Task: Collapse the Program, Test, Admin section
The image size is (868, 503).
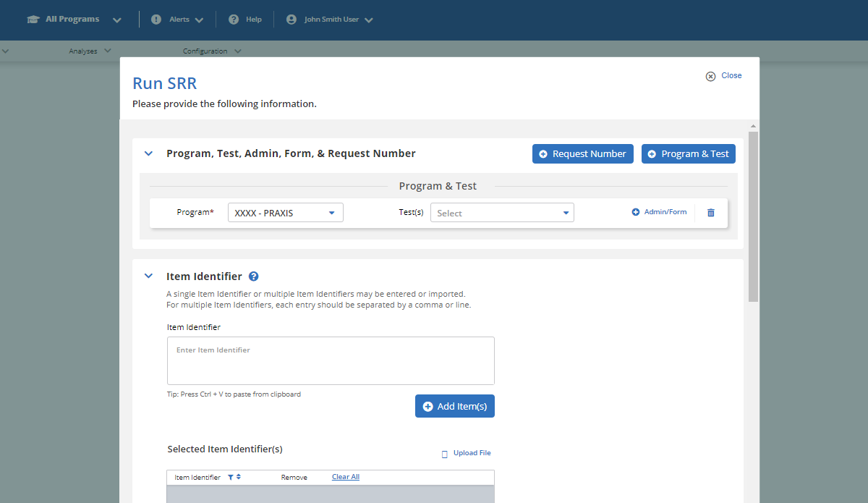Action: (x=149, y=153)
